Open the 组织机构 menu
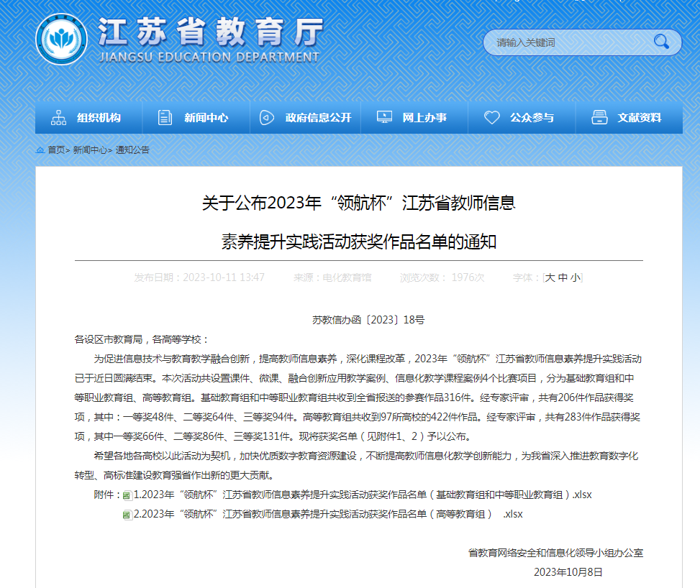Screen dimensions: 700x588 [99, 118]
